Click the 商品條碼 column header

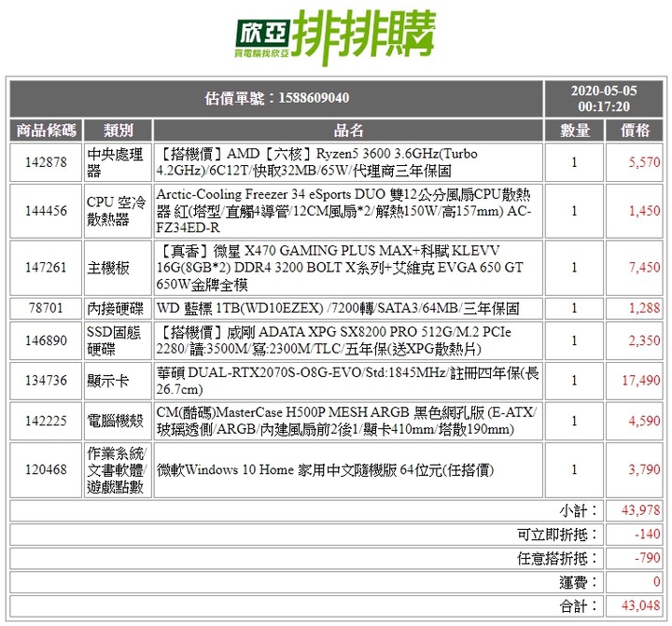point(46,131)
